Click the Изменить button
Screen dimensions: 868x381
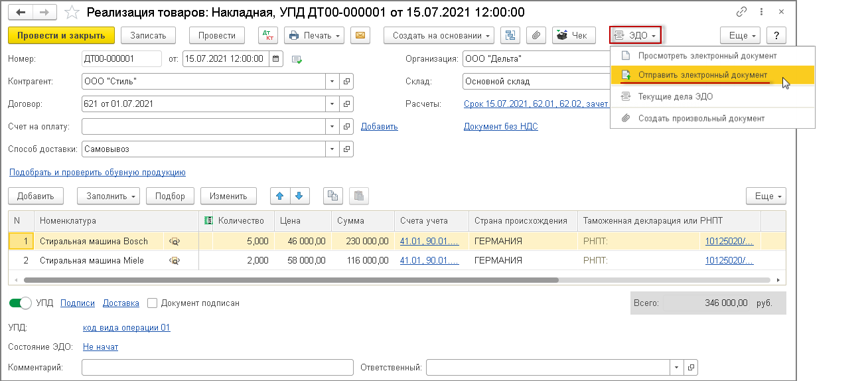[x=228, y=196]
